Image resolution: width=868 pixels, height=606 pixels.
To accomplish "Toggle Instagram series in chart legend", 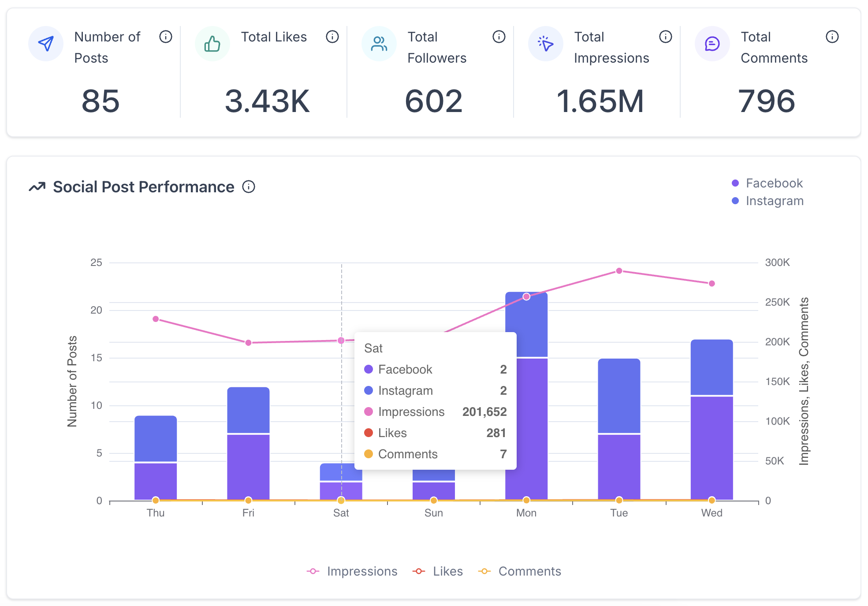I will 774,201.
